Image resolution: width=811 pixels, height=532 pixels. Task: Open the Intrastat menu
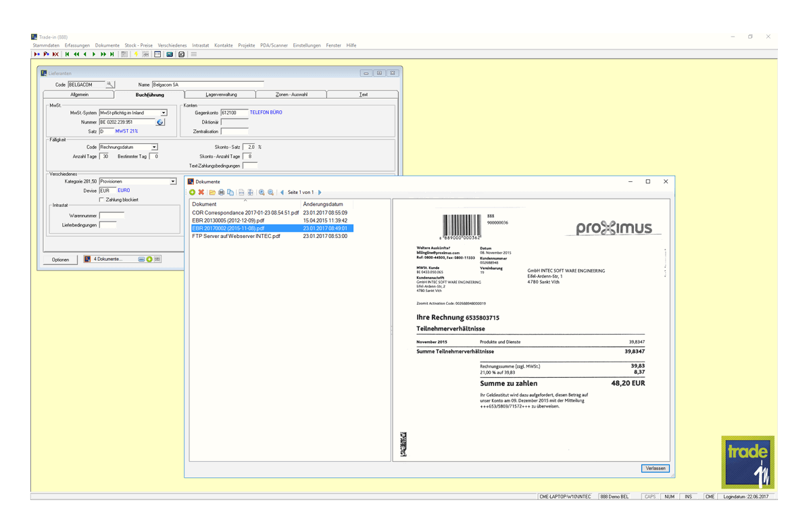[x=200, y=45]
